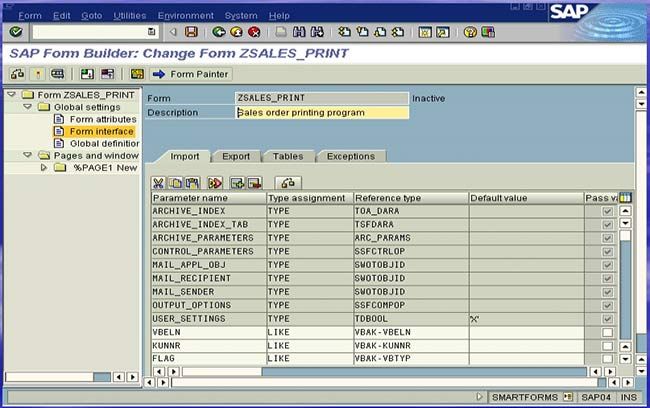Click the Default value column header
Screen dimensions: 650x408
(x=526, y=198)
